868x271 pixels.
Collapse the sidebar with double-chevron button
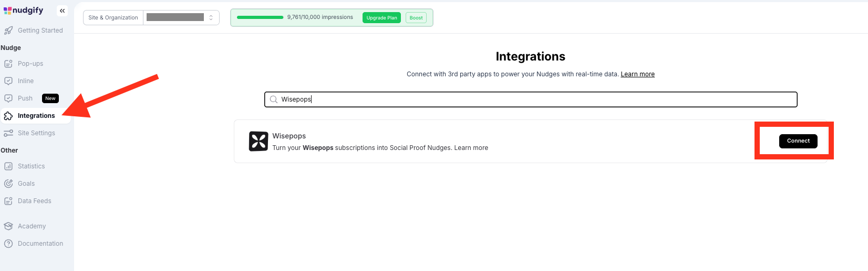(x=63, y=11)
